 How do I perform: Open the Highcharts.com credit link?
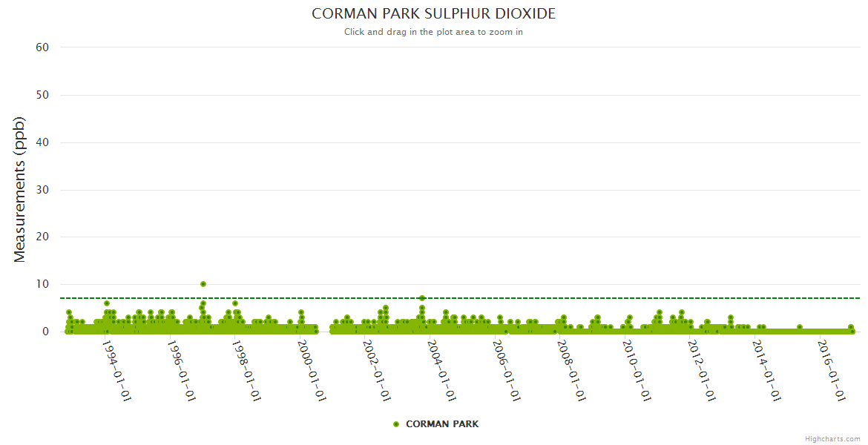tap(832, 438)
